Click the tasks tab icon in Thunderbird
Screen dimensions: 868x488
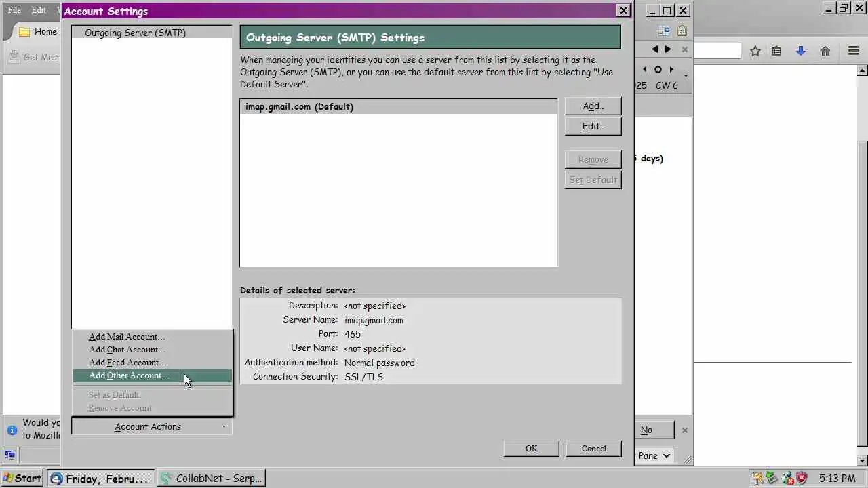(x=682, y=31)
